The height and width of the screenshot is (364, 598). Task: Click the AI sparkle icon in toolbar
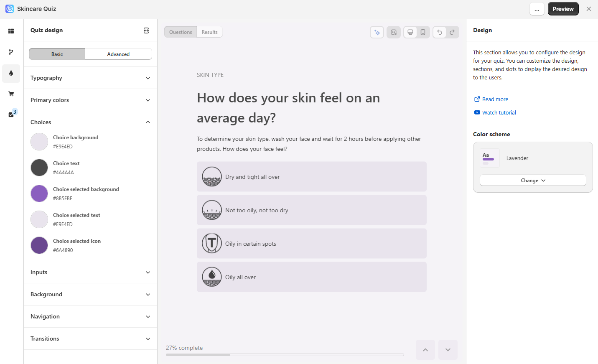click(377, 32)
